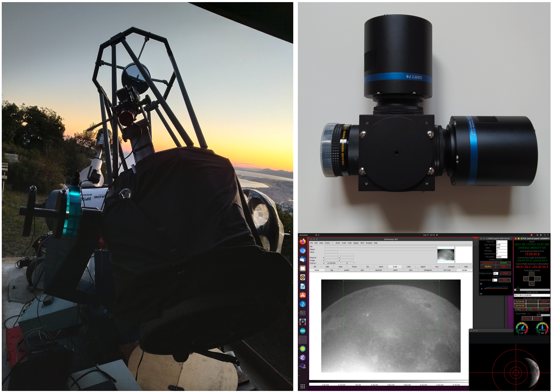
Task: Adjust the telescope speed slider in TCS panel
Action: 532,290
